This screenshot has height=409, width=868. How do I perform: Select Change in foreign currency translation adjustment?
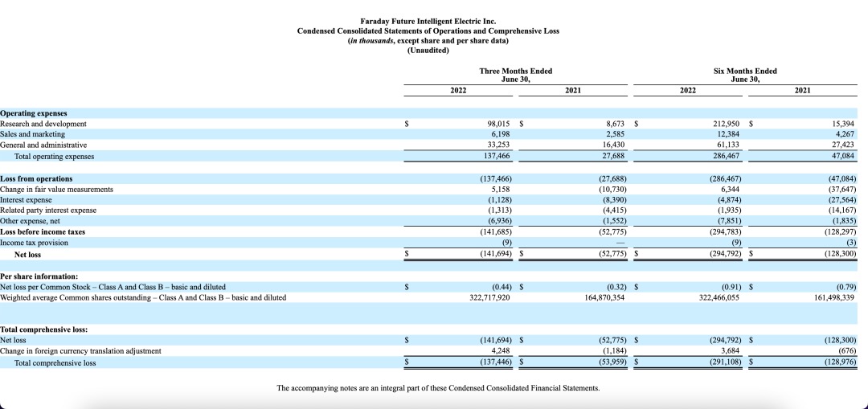coord(81,351)
